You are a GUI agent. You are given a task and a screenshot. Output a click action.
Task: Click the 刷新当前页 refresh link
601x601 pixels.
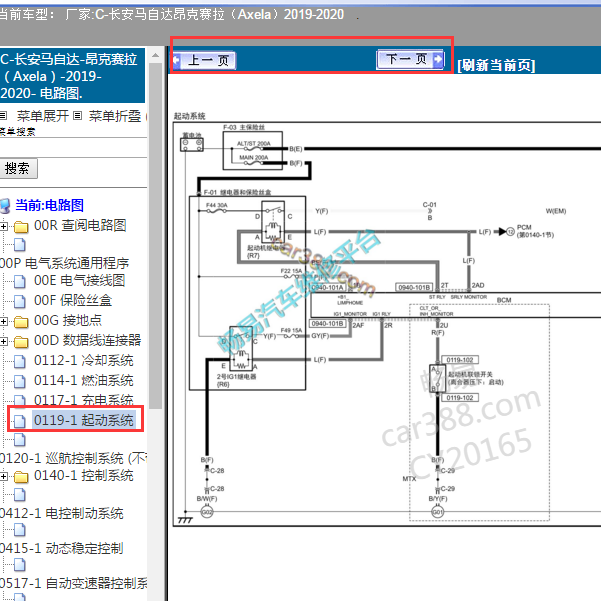[496, 65]
